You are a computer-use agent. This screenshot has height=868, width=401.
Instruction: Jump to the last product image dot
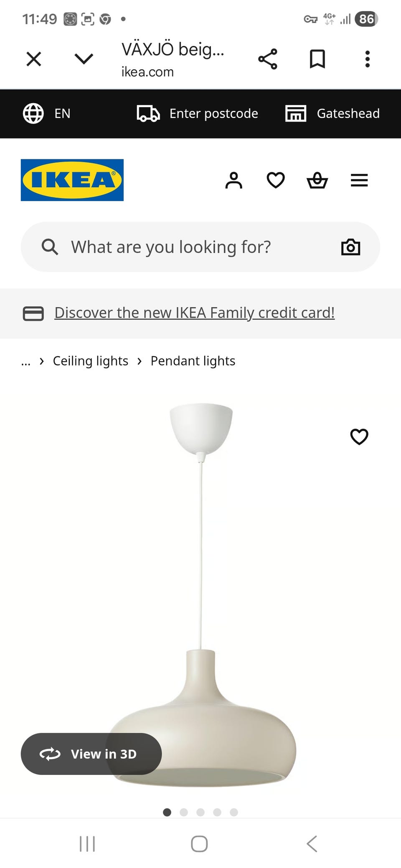coord(234,812)
